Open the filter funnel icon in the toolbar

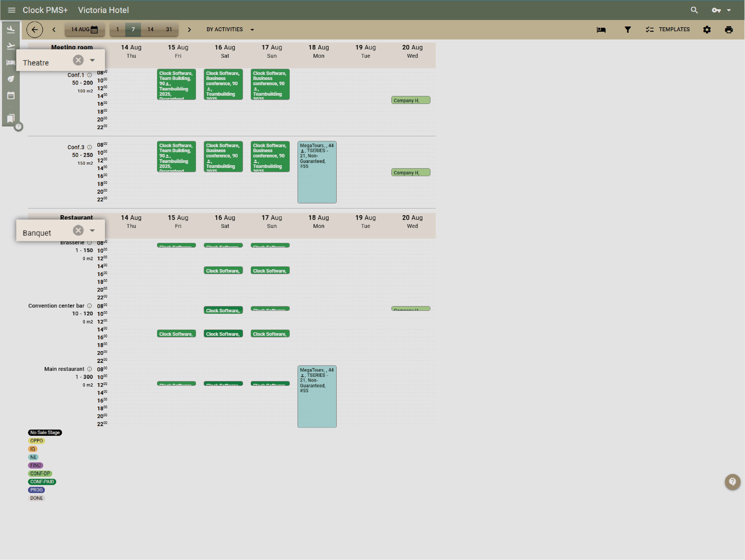coord(628,29)
